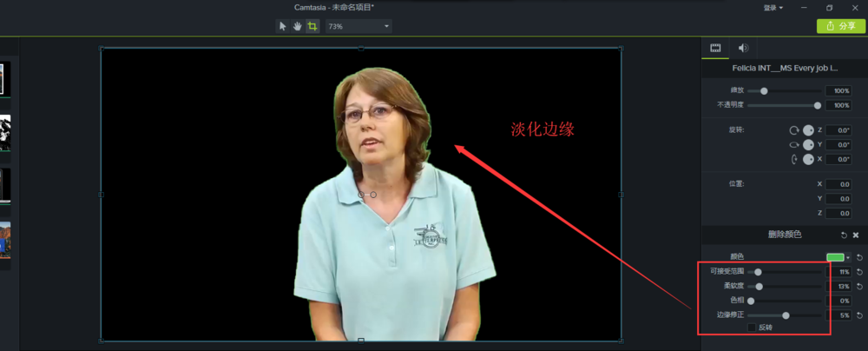Click the Y rotation dial
Viewport: 868px width, 351px height.
click(x=808, y=145)
